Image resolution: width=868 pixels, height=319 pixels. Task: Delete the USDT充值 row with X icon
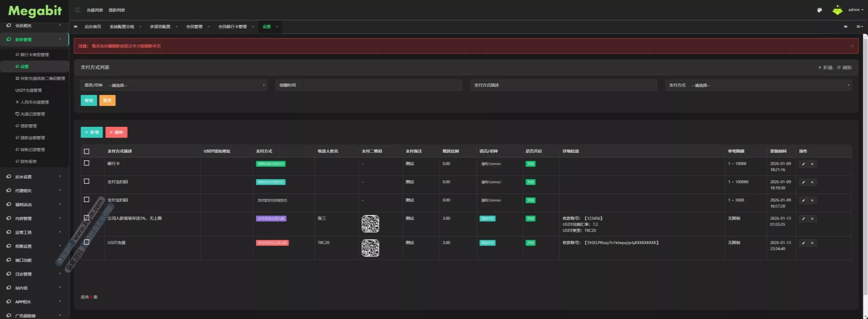pyautogui.click(x=812, y=243)
